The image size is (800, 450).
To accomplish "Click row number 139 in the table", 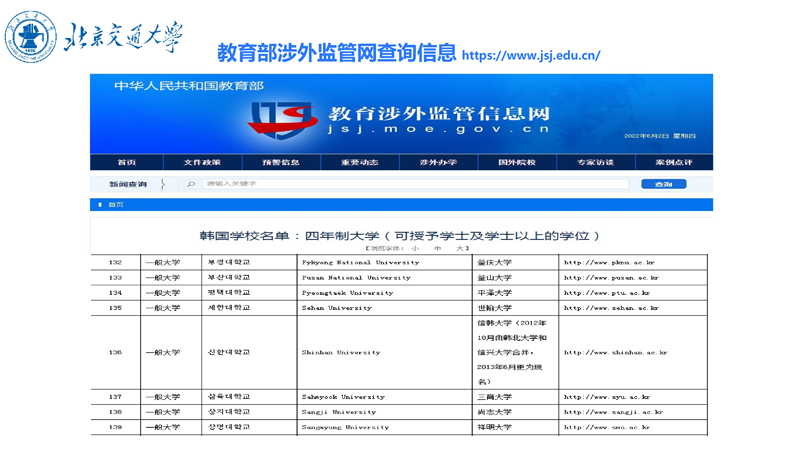I will point(115,428).
